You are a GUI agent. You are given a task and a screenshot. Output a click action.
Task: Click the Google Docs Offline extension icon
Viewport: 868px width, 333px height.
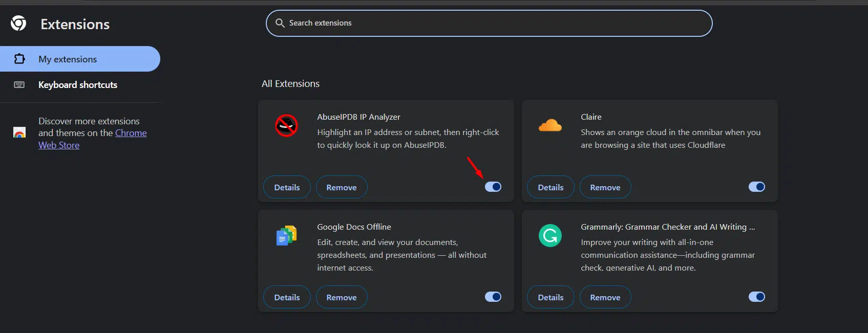pos(287,235)
